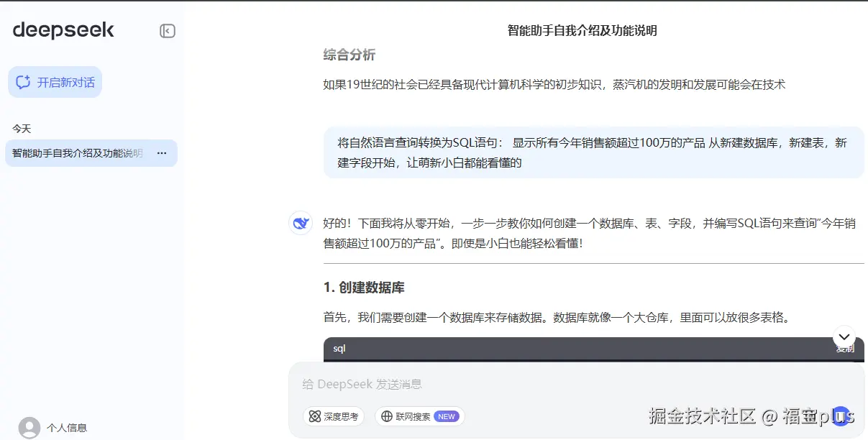Click the globe icon in 联网搜索 button

pyautogui.click(x=387, y=416)
